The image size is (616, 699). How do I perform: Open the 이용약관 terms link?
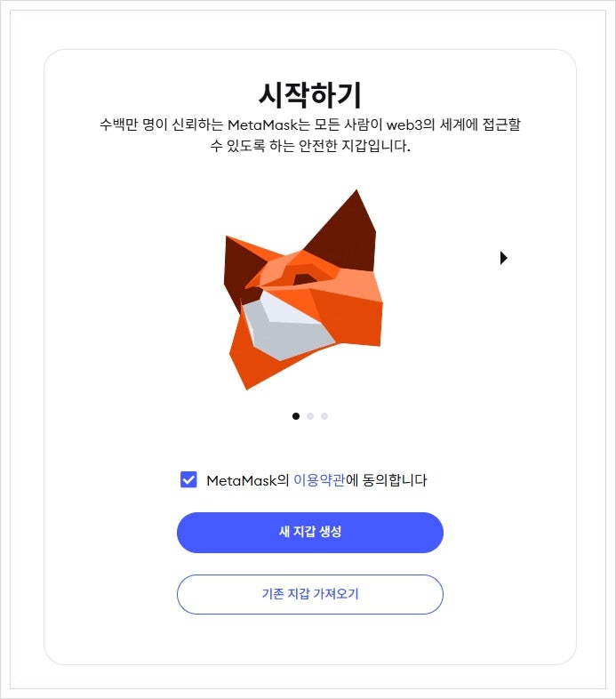[319, 480]
